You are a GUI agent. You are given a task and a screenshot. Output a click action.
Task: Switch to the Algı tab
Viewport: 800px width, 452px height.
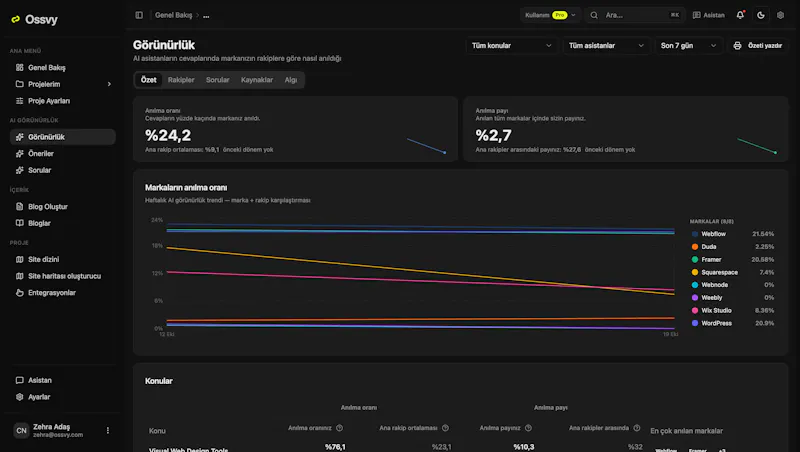click(291, 80)
